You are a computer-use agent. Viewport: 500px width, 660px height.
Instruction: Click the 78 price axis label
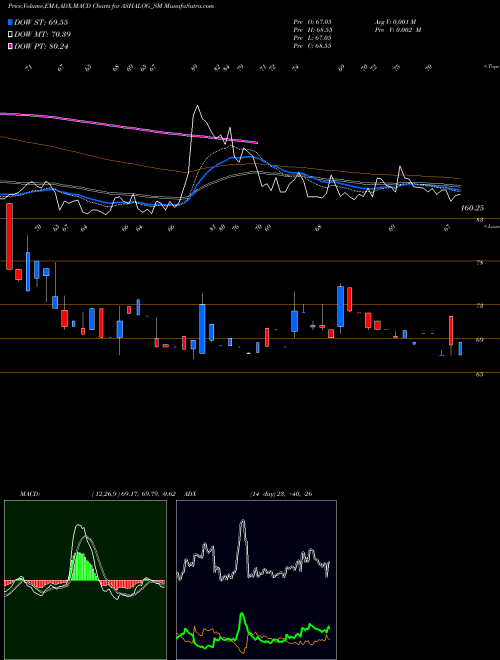[x=479, y=263]
